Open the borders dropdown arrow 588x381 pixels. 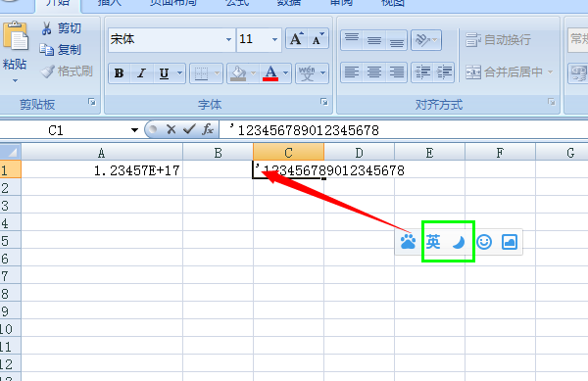point(217,73)
